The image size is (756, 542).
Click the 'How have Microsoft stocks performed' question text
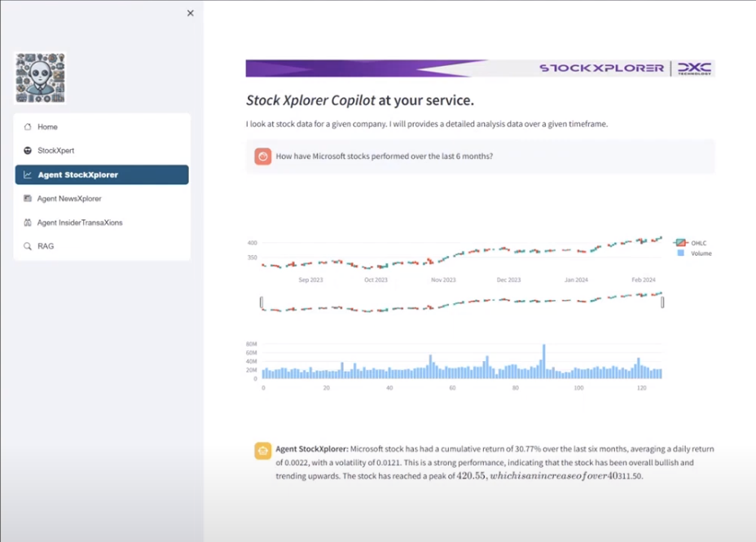pos(385,156)
